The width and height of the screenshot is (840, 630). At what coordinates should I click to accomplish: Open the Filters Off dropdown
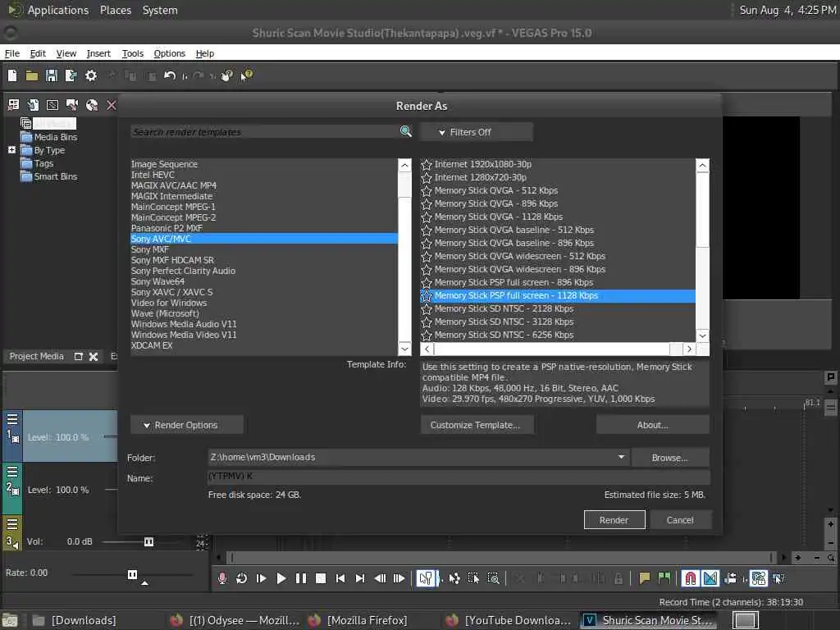click(477, 132)
